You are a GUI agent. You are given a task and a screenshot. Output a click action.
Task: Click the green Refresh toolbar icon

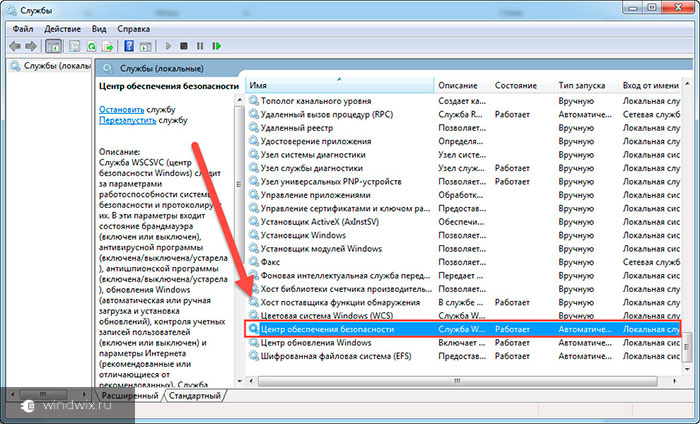click(91, 46)
